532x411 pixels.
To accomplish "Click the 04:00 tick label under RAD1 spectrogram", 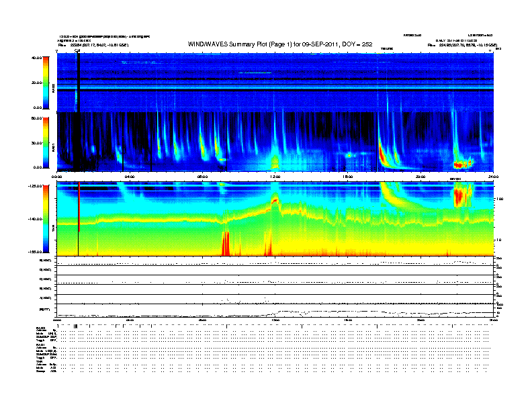I will coord(130,177).
